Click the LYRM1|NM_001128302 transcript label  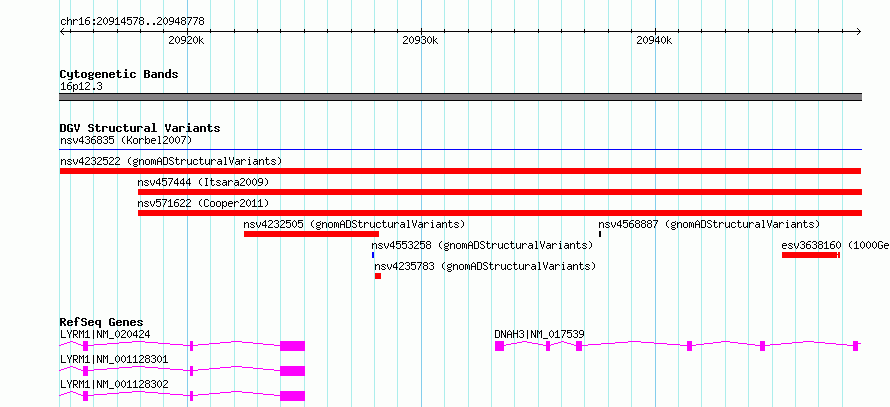click(114, 384)
